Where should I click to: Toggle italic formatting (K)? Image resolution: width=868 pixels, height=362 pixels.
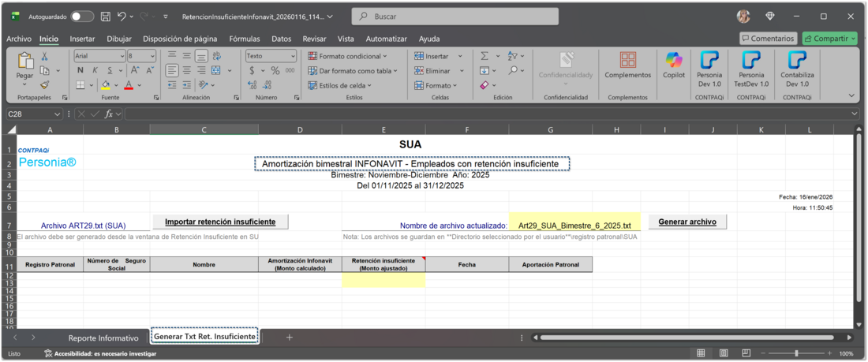(x=93, y=70)
